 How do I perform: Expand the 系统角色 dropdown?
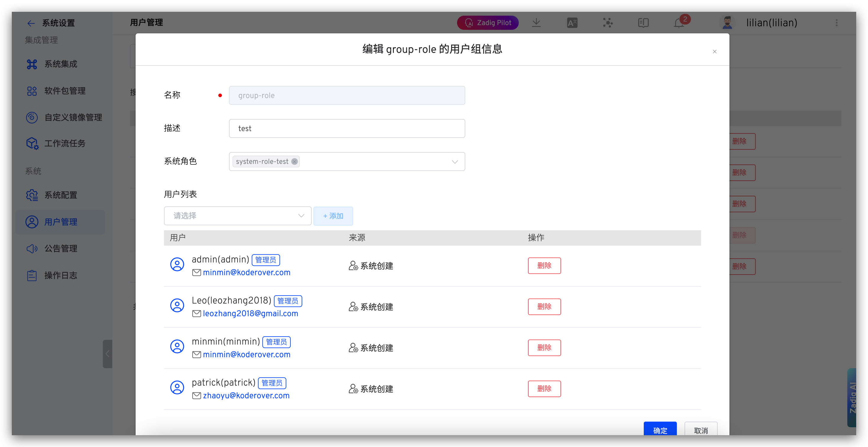coord(455,161)
